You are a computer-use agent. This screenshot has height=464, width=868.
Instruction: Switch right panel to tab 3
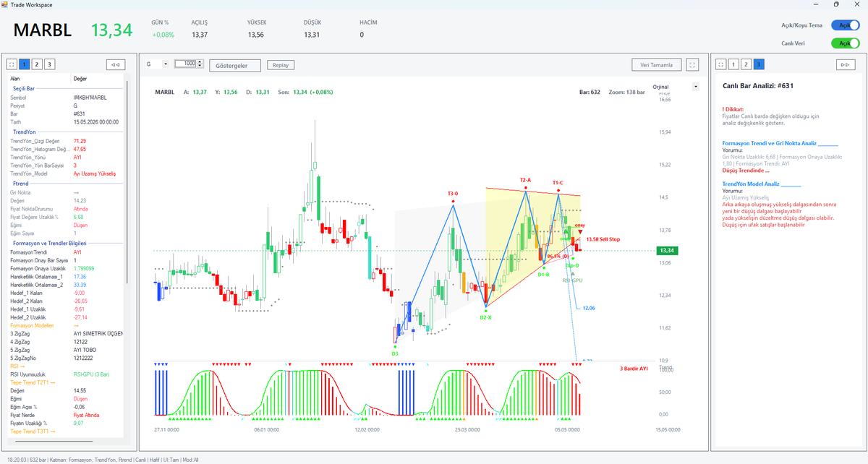[x=758, y=64]
